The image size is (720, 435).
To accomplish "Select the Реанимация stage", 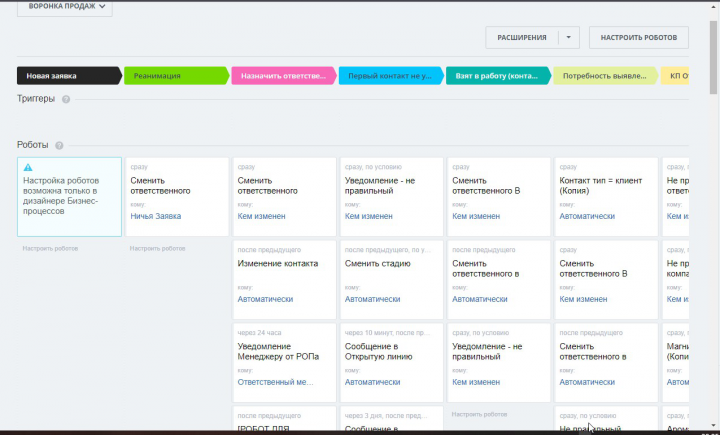I will (x=176, y=76).
